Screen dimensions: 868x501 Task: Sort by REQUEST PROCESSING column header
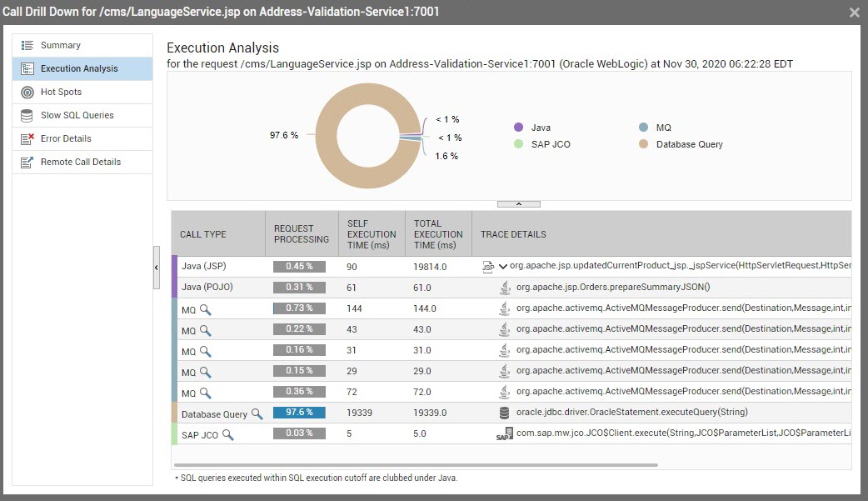[x=302, y=234]
